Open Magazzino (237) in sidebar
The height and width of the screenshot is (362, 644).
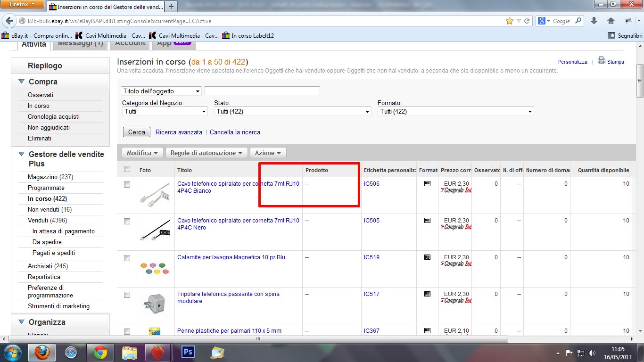[x=50, y=177]
